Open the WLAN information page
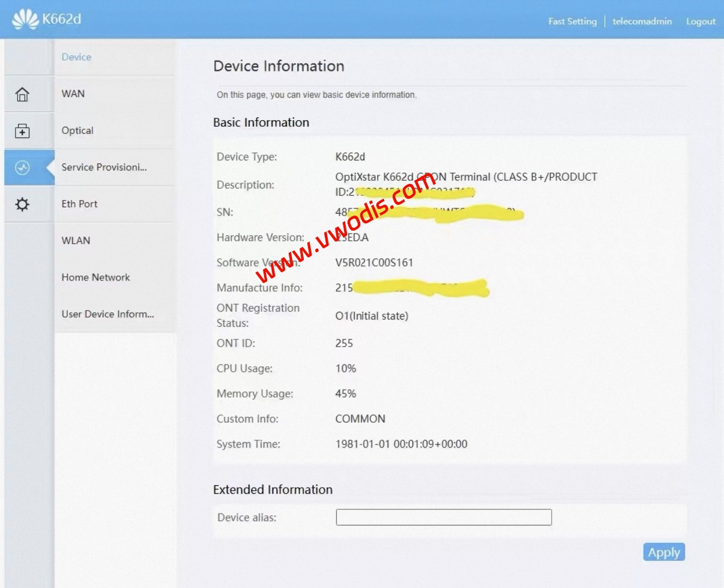The image size is (724, 588). (x=76, y=240)
